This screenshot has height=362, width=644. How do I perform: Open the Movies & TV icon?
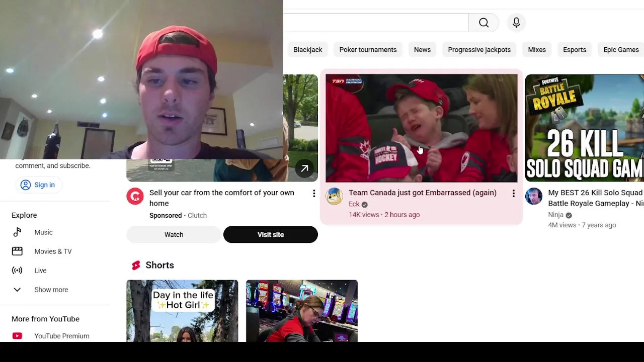pyautogui.click(x=17, y=251)
